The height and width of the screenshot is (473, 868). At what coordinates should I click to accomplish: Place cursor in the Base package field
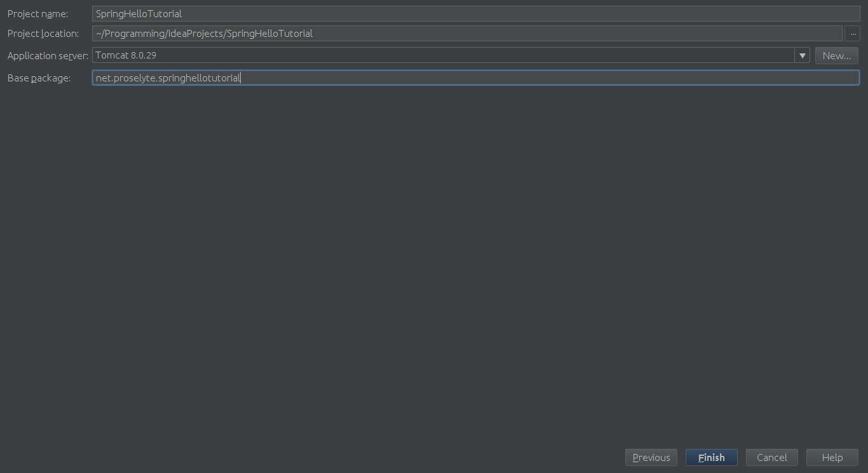[x=546, y=78]
